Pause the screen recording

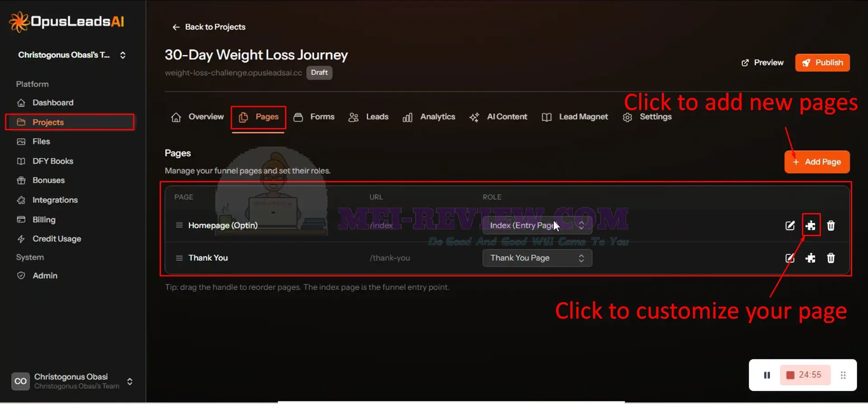click(767, 375)
